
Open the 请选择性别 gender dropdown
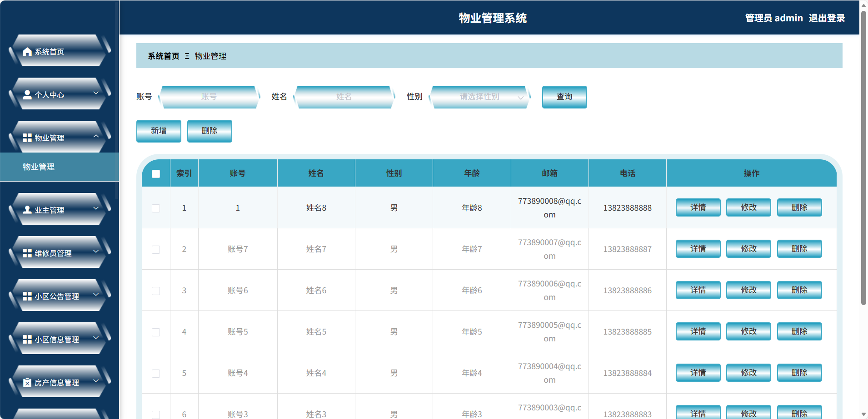click(479, 97)
